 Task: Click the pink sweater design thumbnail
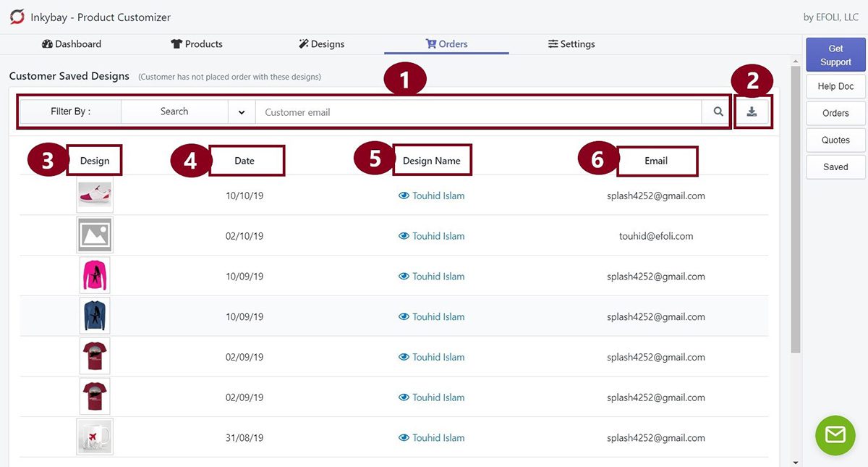(94, 275)
